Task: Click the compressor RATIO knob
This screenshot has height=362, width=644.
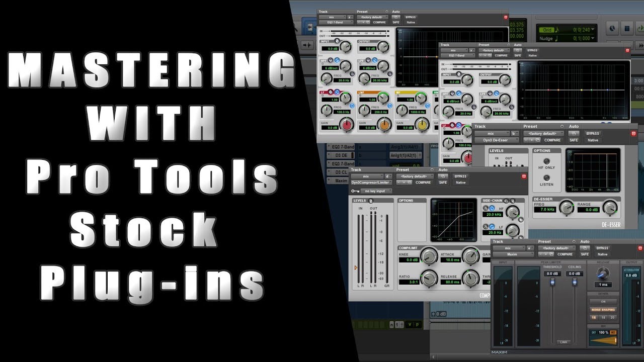Action: tap(429, 278)
